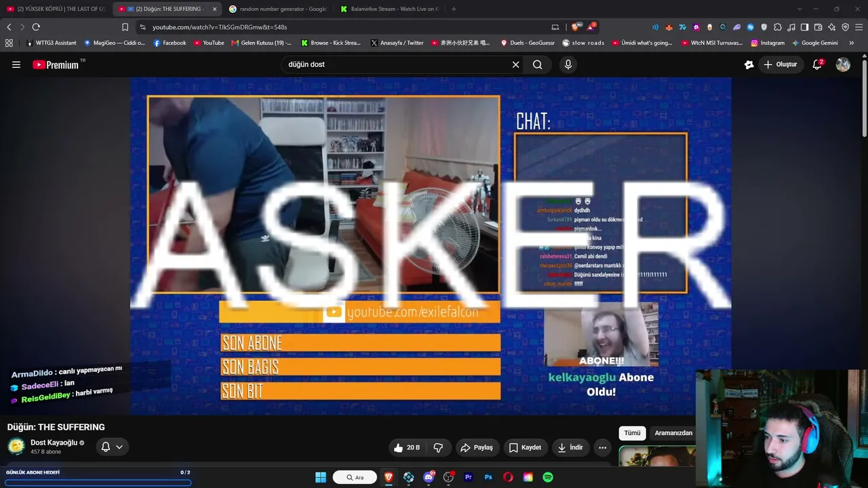This screenshot has width=868, height=488.
Task: Select the Tümü filter chip
Action: coord(632,433)
